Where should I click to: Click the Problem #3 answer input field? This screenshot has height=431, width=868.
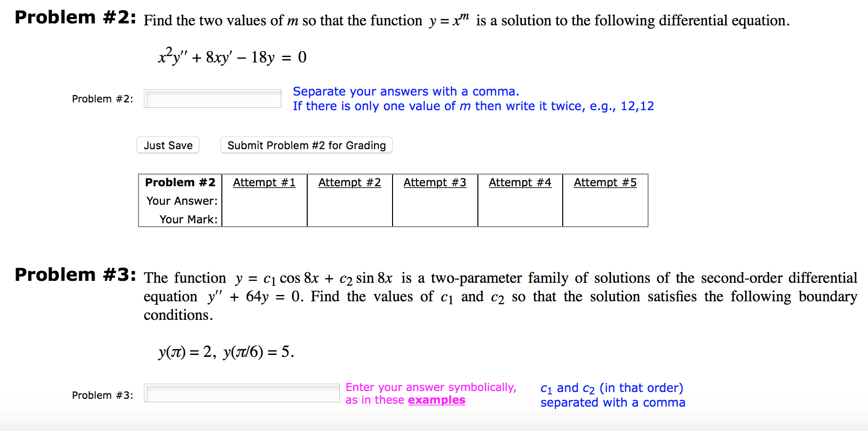coord(241,393)
